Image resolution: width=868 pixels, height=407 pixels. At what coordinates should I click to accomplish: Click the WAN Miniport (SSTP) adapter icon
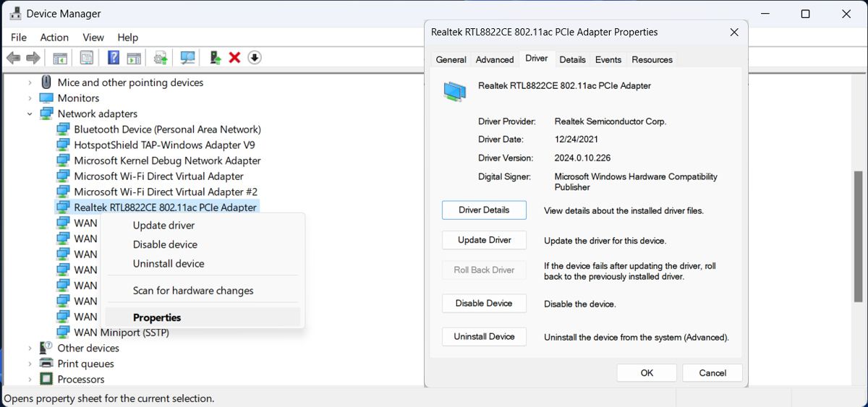tap(64, 333)
